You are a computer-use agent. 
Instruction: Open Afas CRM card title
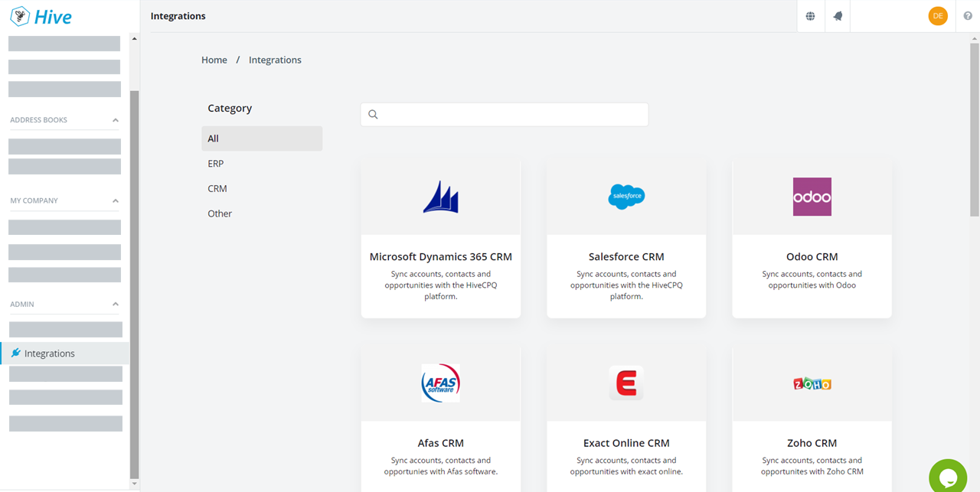coord(441,443)
